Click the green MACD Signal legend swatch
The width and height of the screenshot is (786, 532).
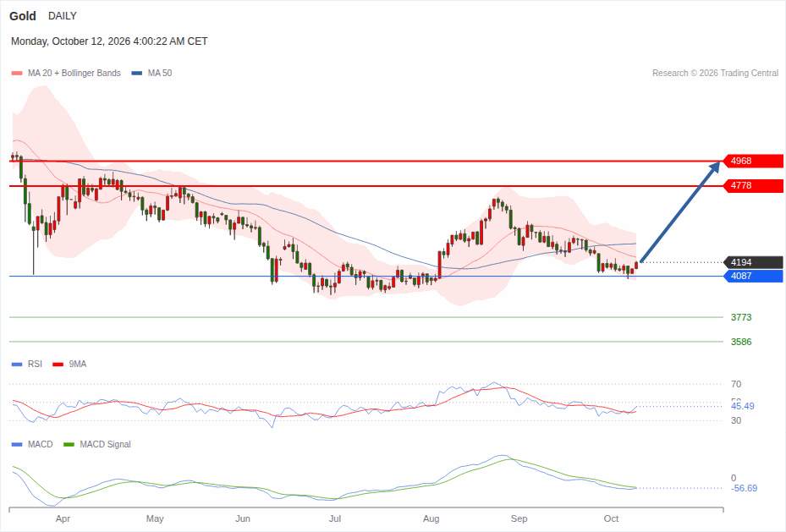(69, 444)
